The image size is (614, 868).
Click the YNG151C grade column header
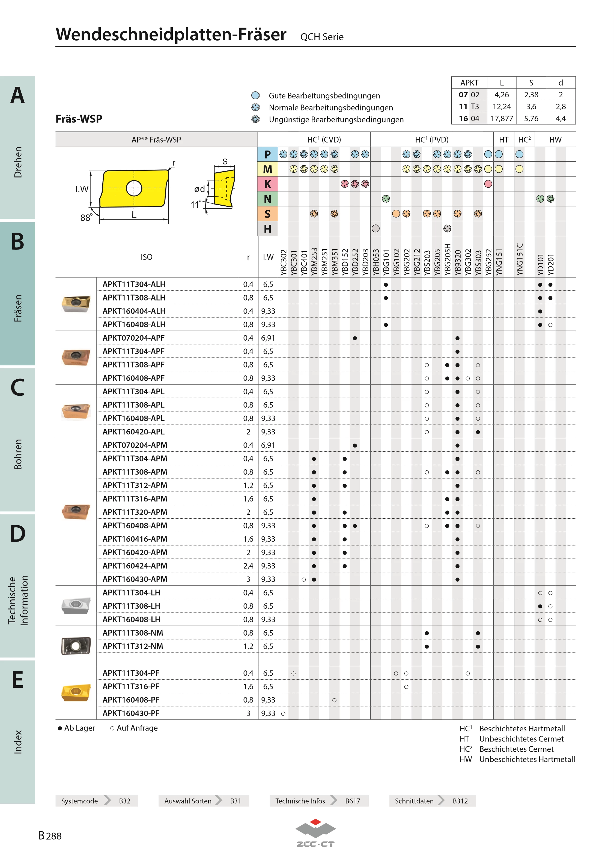pos(519,259)
